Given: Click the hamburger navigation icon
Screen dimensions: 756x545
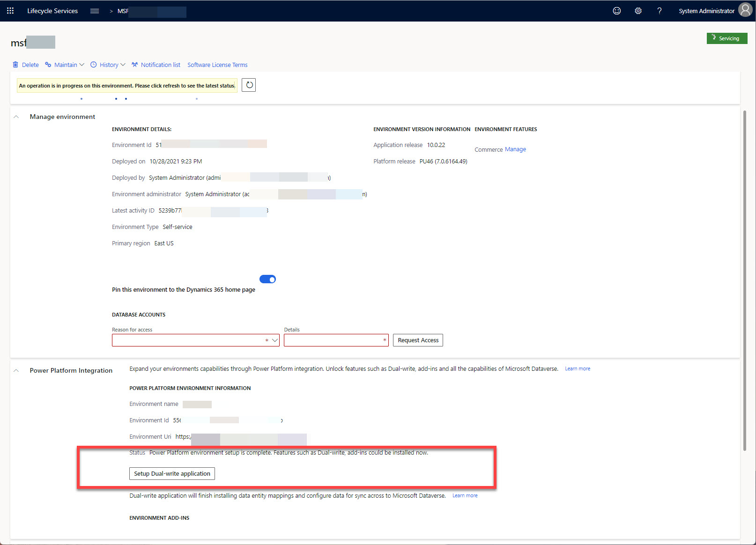Looking at the screenshot, I should [x=94, y=10].
